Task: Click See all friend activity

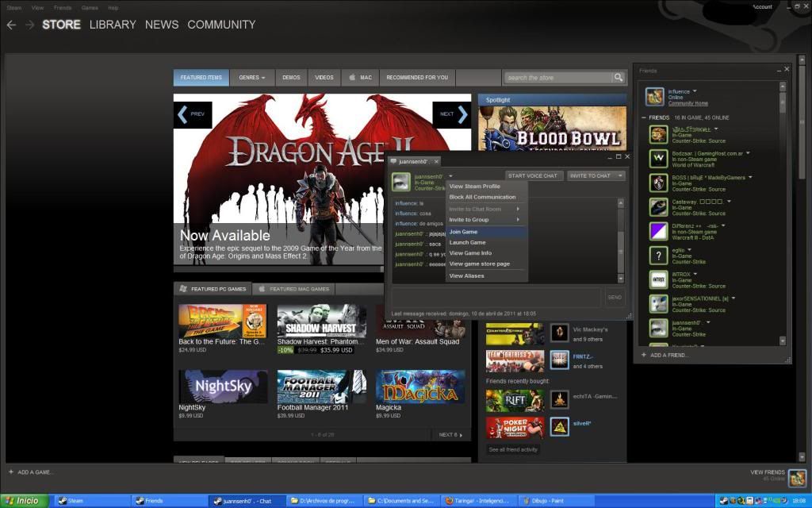Action: pos(513,449)
